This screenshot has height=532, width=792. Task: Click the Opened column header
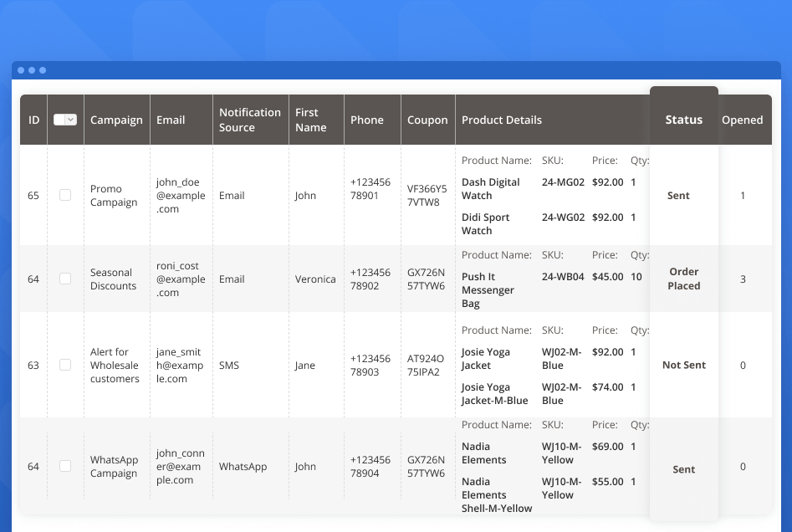tap(742, 120)
